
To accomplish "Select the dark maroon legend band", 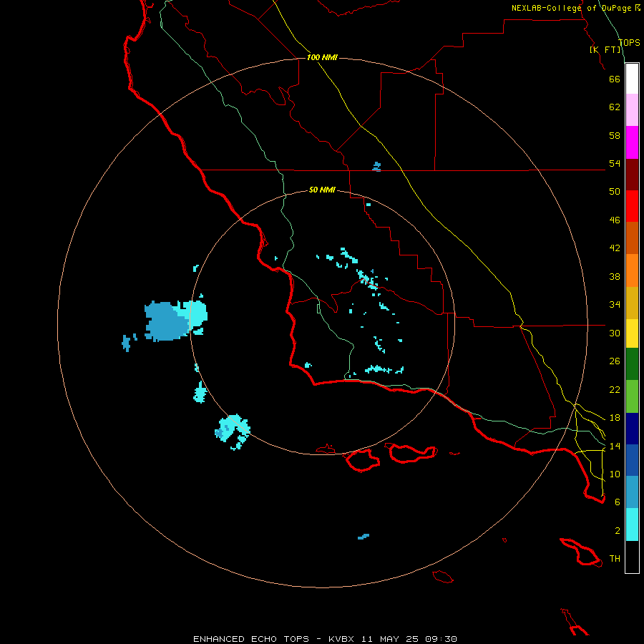I will pyautogui.click(x=632, y=174).
